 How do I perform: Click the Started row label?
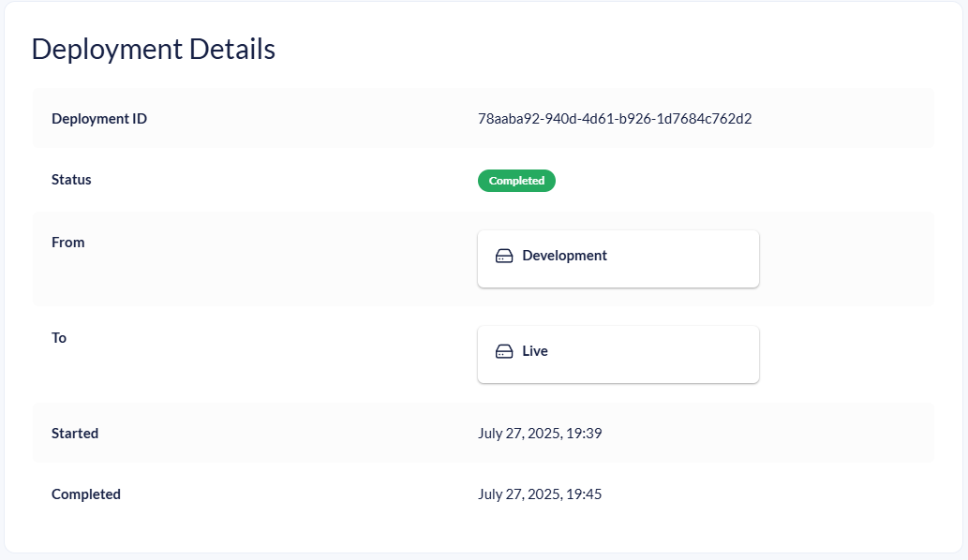pos(75,434)
